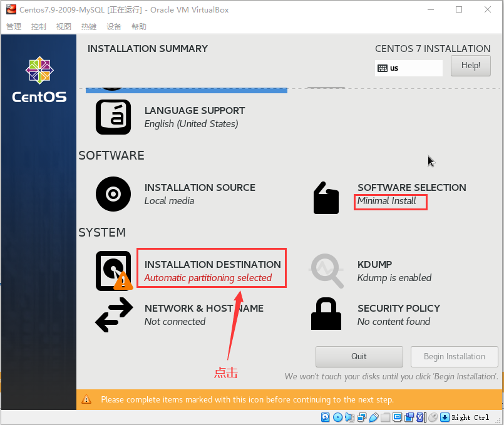Open Language Support settings icon
504x425 pixels.
click(113, 117)
